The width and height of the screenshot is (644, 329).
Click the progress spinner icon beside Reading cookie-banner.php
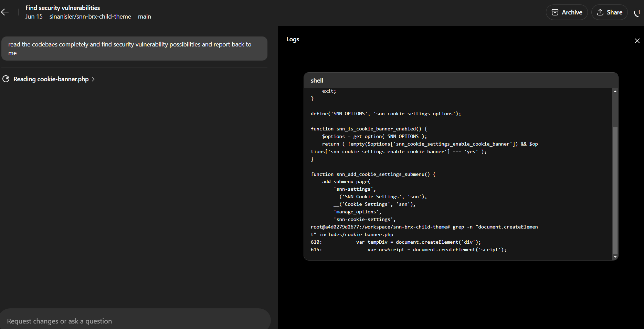click(x=6, y=79)
